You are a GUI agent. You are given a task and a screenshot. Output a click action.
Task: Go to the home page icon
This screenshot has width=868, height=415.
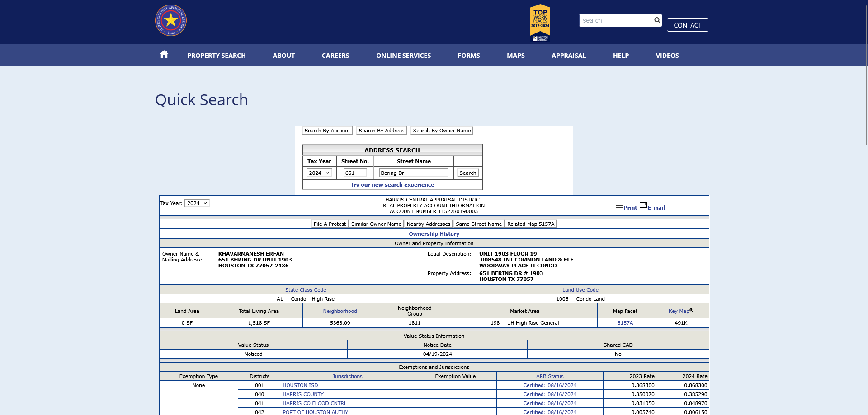(164, 55)
